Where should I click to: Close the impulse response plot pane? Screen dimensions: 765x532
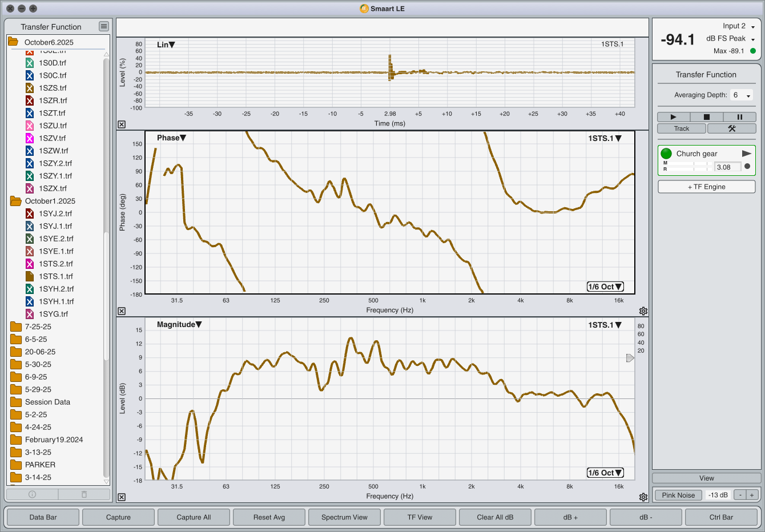pyautogui.click(x=122, y=124)
